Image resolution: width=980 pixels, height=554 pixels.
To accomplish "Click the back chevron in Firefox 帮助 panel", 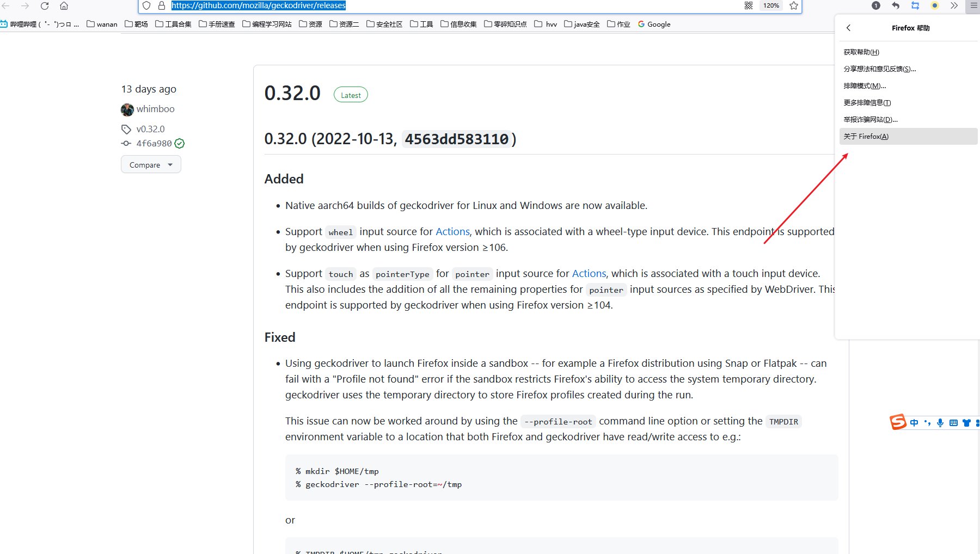I will point(848,28).
